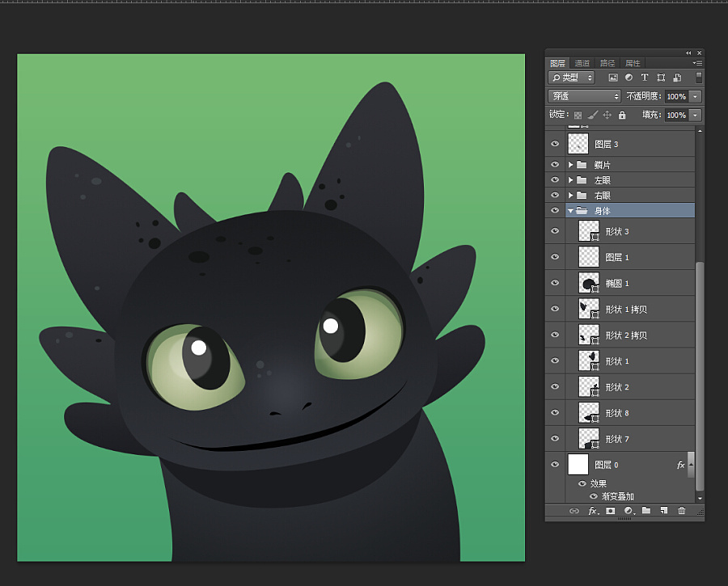Open the 穿透 blend mode dropdown
Viewport: 728px width, 586px height.
click(x=585, y=96)
